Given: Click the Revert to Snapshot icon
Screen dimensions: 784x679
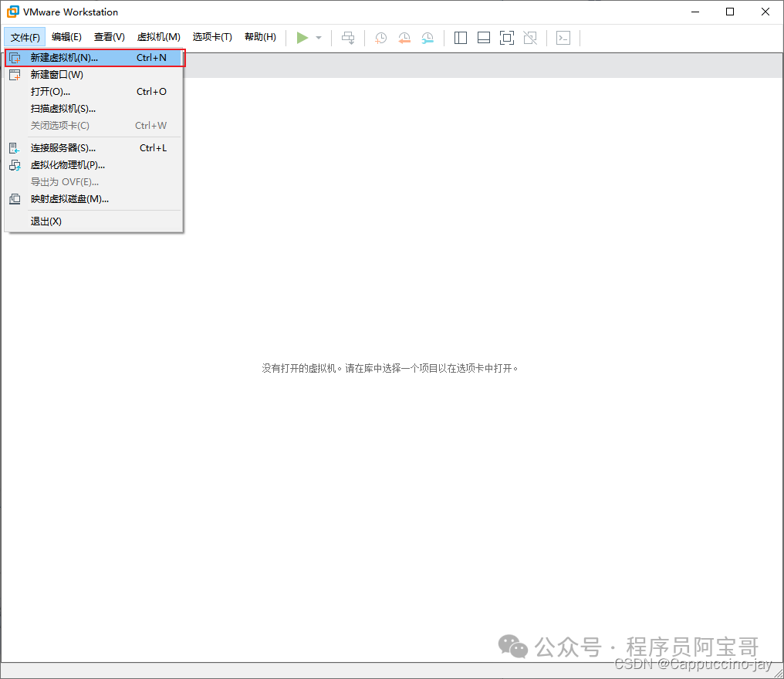Looking at the screenshot, I should 404,38.
